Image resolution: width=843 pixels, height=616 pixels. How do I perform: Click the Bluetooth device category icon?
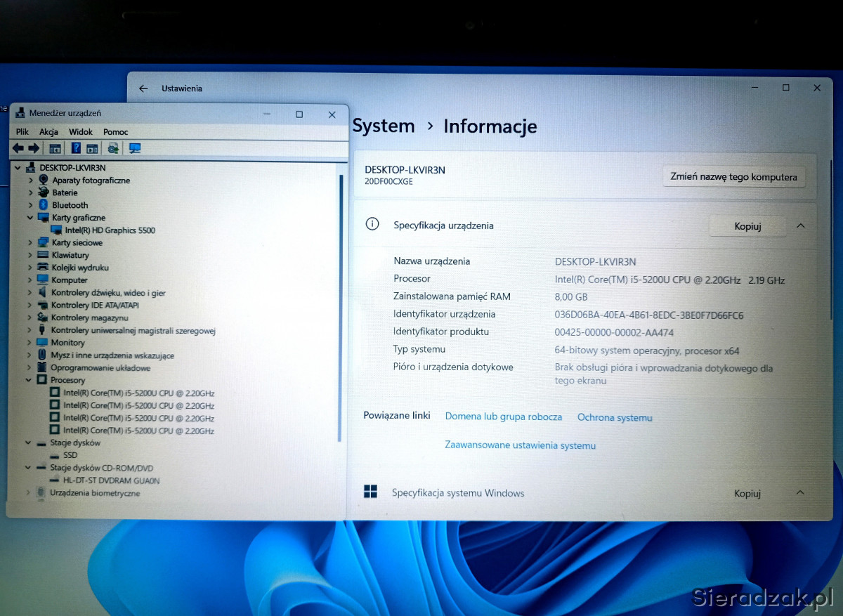(44, 205)
